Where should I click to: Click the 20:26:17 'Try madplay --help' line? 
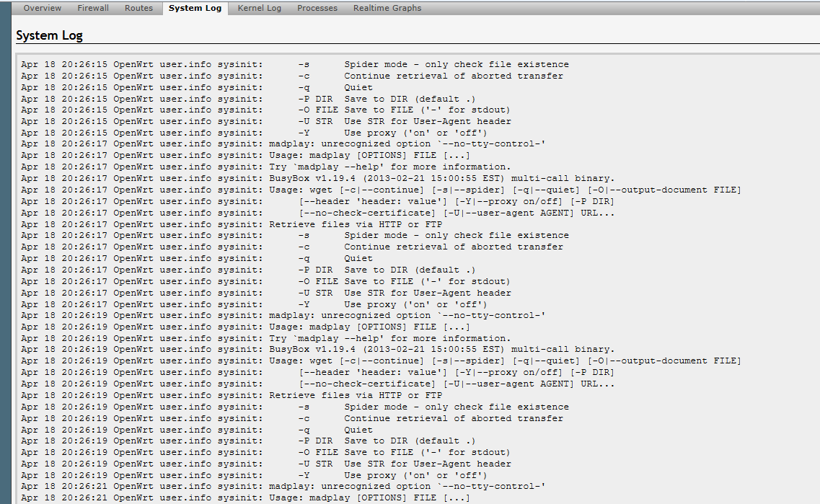click(266, 167)
